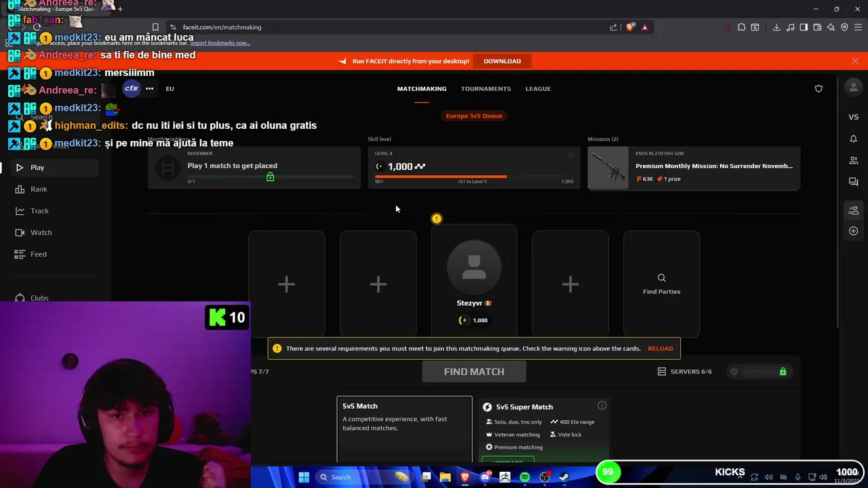Screen dimensions: 868x488
Task: Click the circled plus icon in right sidebar
Action: click(x=853, y=231)
